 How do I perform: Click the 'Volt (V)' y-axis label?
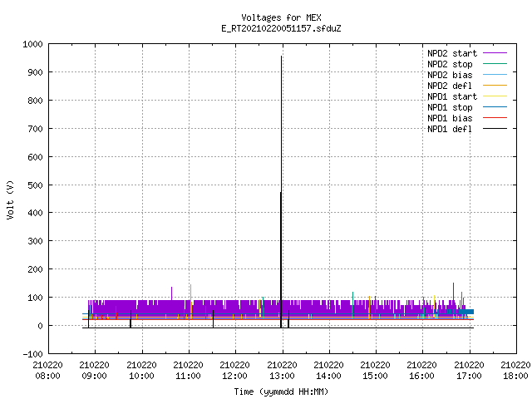pos(10,199)
